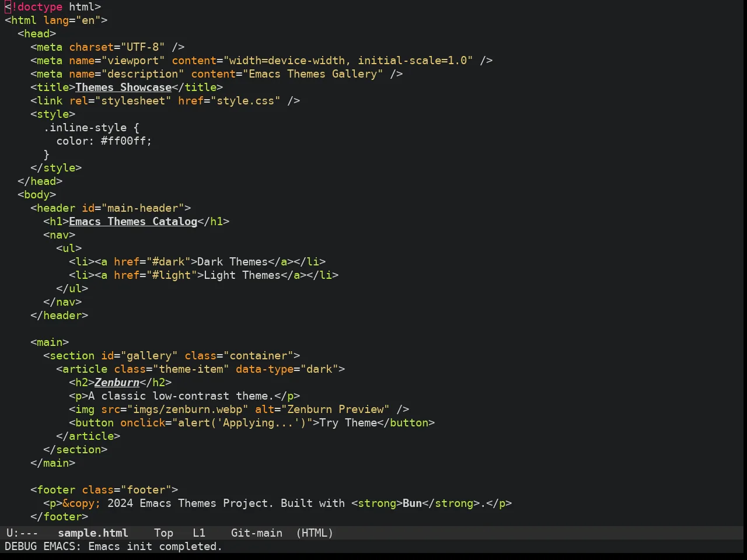The width and height of the screenshot is (747, 560).
Task: Click the "main-header" id value
Action: (143, 208)
